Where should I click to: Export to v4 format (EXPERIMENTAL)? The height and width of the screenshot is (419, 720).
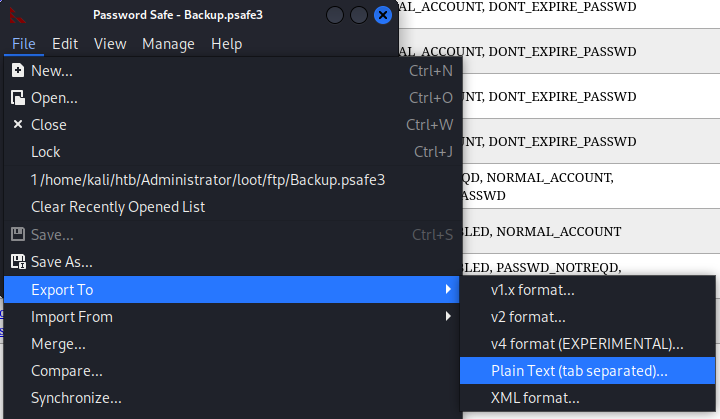(587, 344)
